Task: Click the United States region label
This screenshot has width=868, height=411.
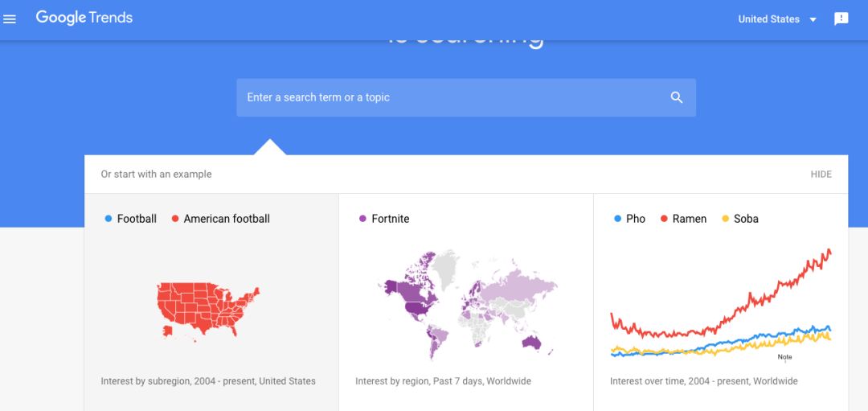Action: pyautogui.click(x=768, y=19)
